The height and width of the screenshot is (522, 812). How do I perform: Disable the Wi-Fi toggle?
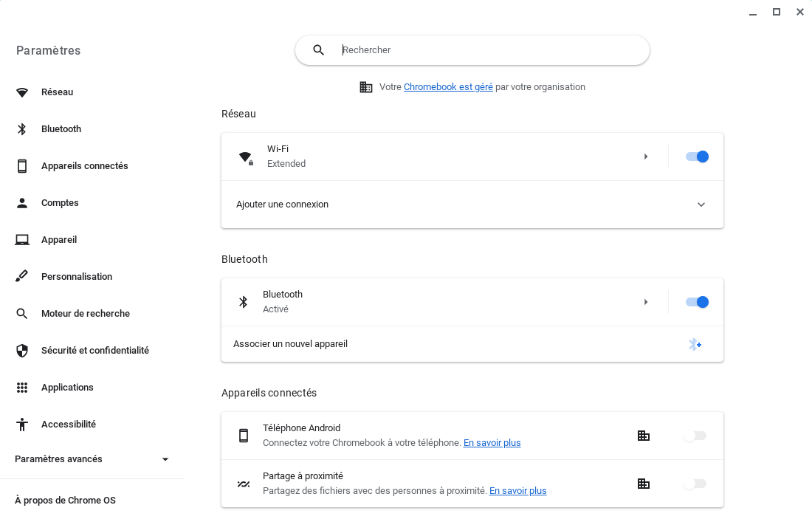(x=696, y=157)
